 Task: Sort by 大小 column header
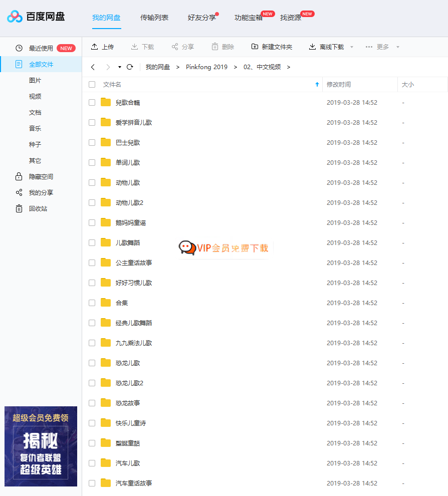(x=407, y=85)
